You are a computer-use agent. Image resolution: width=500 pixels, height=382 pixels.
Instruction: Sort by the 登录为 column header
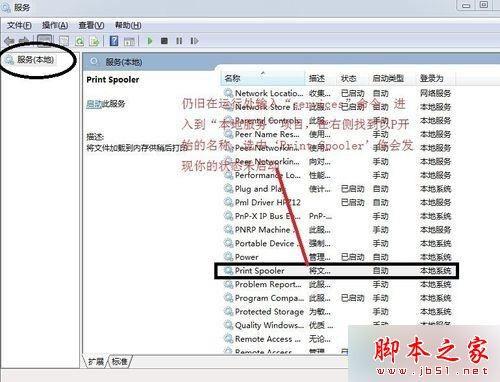click(436, 78)
